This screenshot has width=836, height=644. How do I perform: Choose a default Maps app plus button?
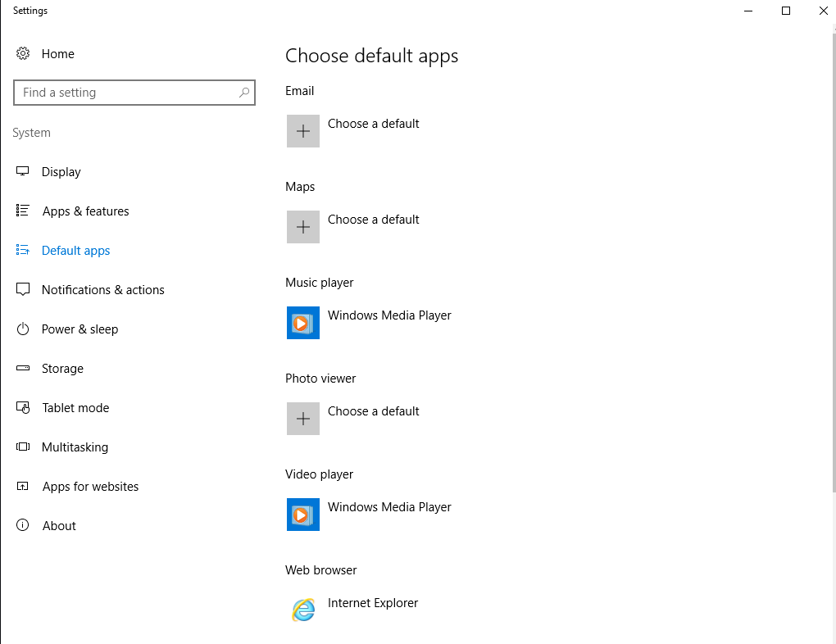(303, 227)
